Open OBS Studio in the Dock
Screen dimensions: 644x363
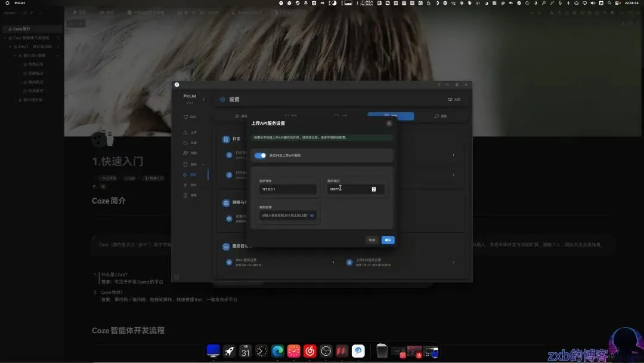point(326,351)
